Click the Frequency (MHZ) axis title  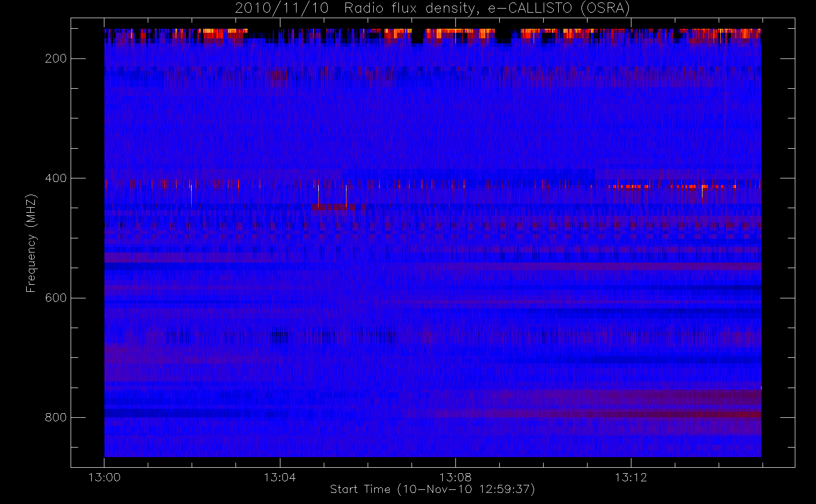click(x=31, y=243)
